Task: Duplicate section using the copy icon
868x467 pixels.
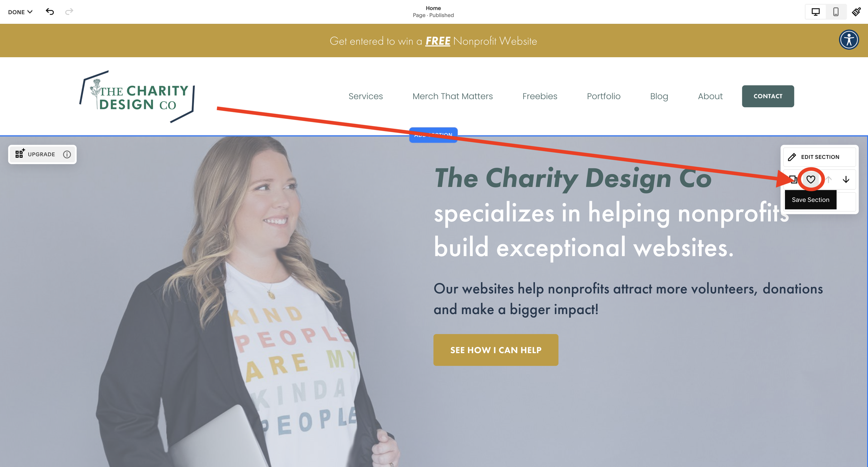Action: [x=793, y=179]
